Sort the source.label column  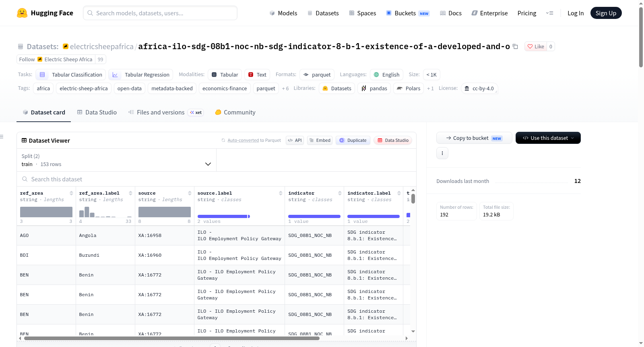click(281, 193)
